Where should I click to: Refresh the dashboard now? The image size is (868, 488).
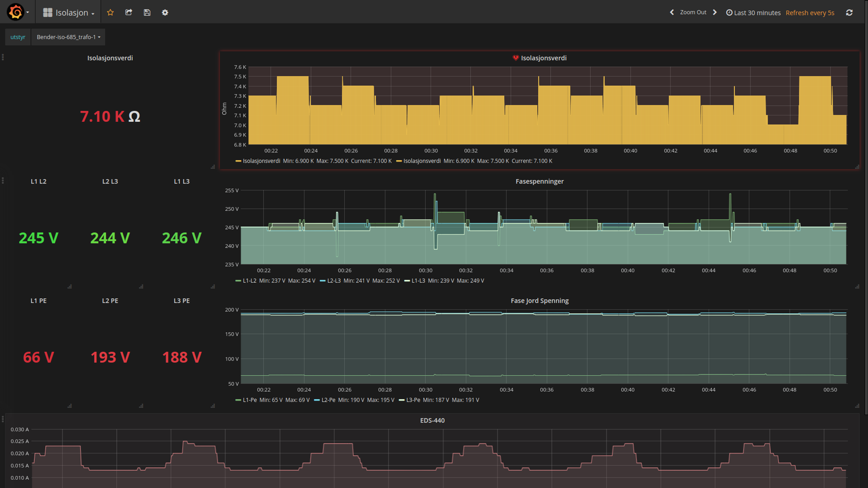click(849, 13)
